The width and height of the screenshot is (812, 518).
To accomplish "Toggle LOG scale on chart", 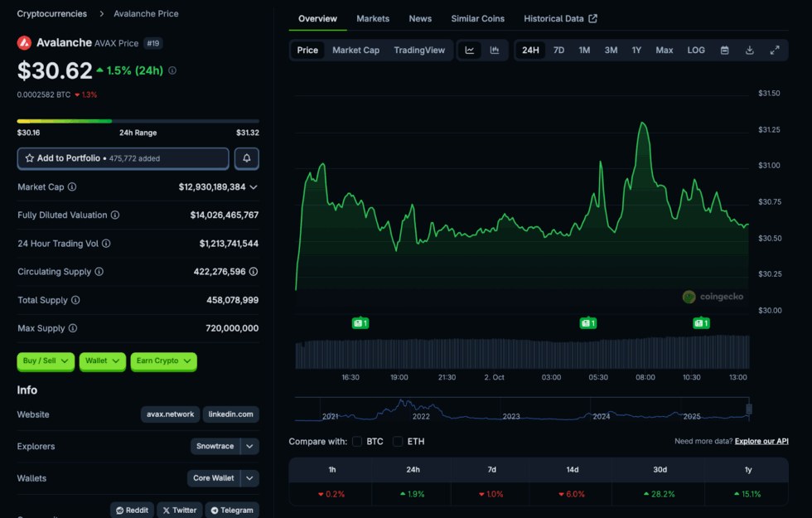I will tap(696, 51).
